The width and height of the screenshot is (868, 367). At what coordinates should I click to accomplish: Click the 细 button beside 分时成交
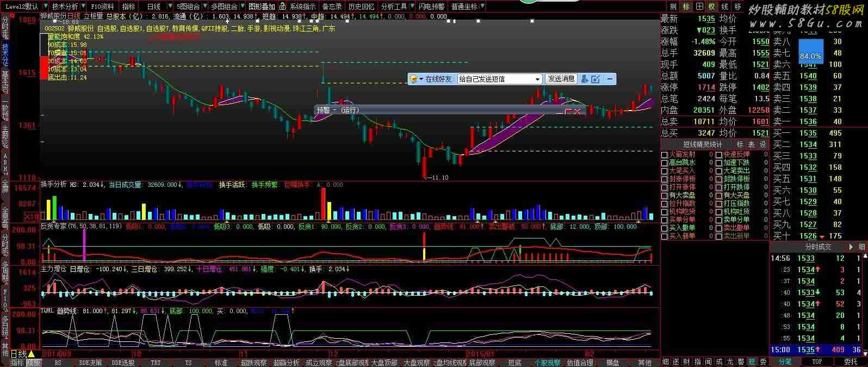(x=861, y=247)
